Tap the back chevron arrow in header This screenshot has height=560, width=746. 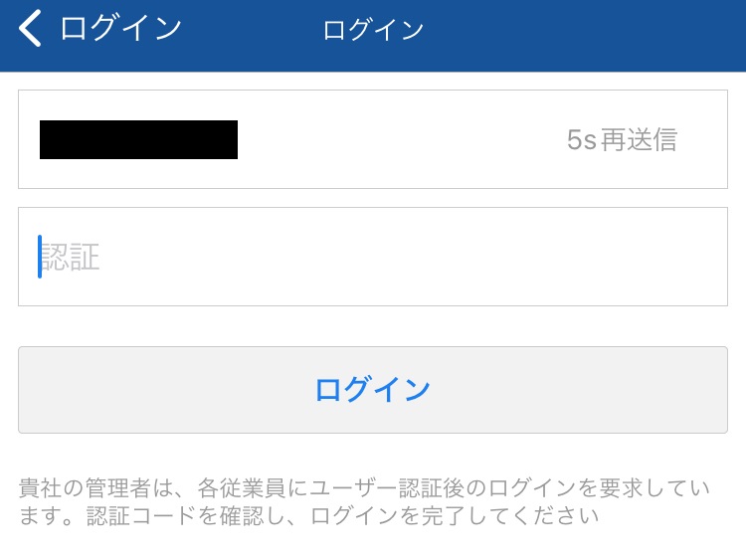click(30, 29)
